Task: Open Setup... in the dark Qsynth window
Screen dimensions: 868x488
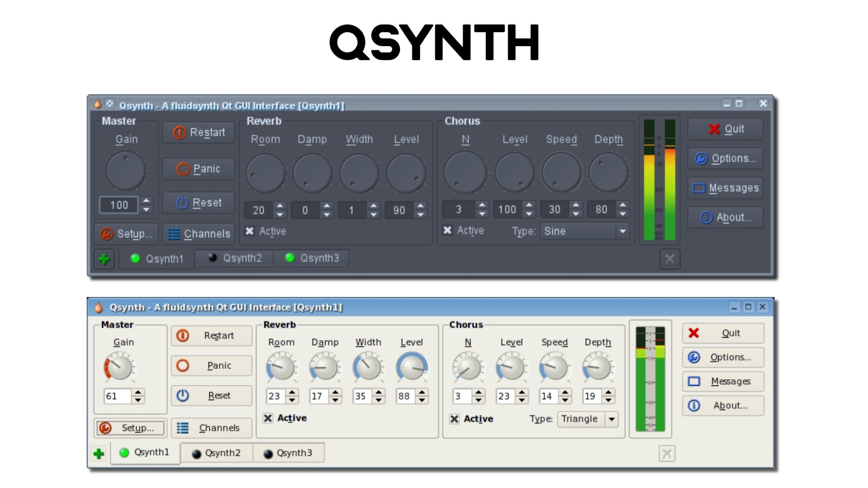Action: coord(126,234)
